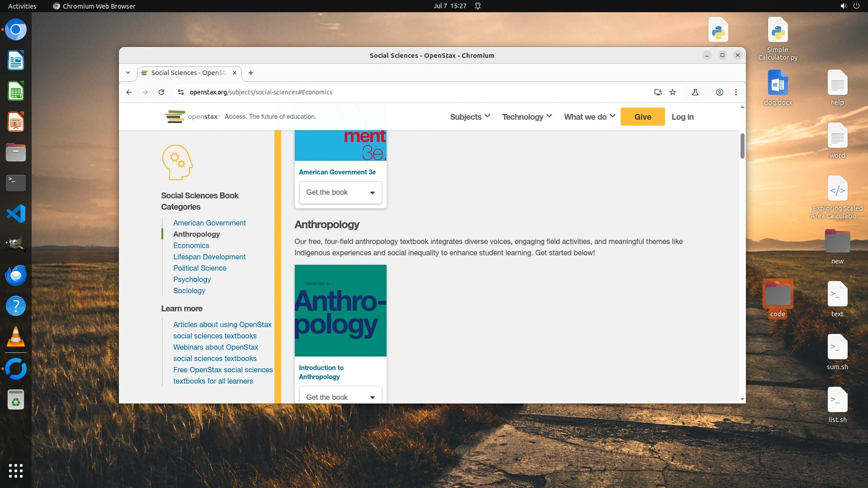This screenshot has width=868, height=488.
Task: Open Get the book dropdown for American Government
Action: pos(340,192)
